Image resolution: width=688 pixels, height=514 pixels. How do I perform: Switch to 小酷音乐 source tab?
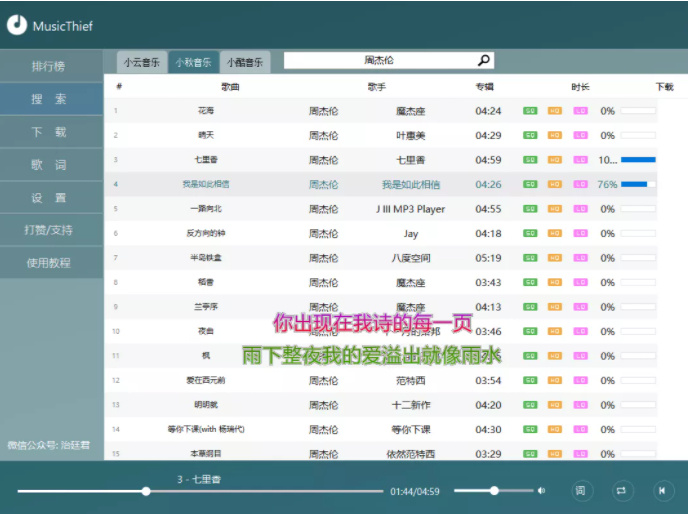pos(245,62)
